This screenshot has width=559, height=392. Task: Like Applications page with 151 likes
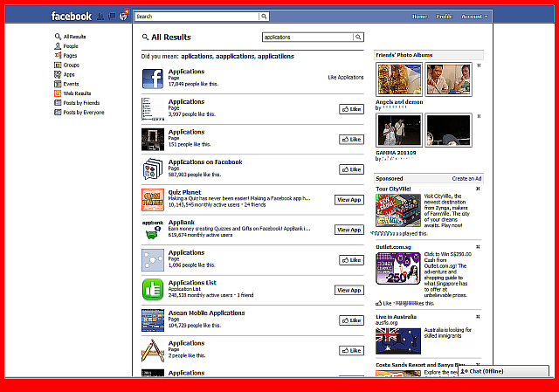351,140
